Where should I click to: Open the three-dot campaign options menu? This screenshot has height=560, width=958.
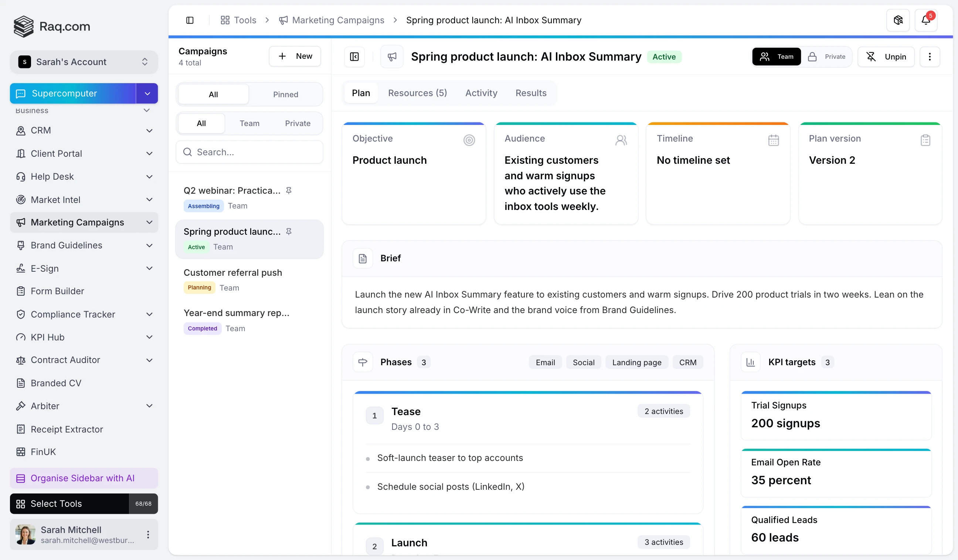click(x=930, y=57)
